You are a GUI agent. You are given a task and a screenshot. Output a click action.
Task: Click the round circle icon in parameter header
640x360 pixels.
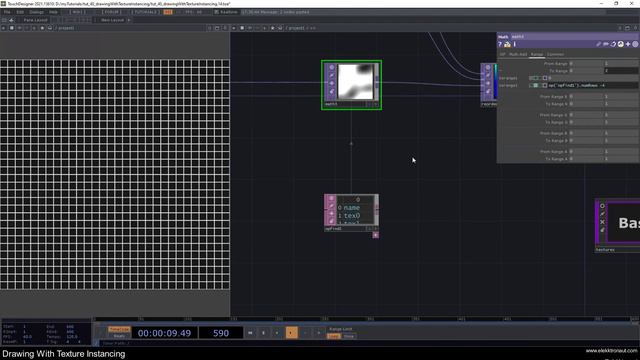click(x=635, y=44)
